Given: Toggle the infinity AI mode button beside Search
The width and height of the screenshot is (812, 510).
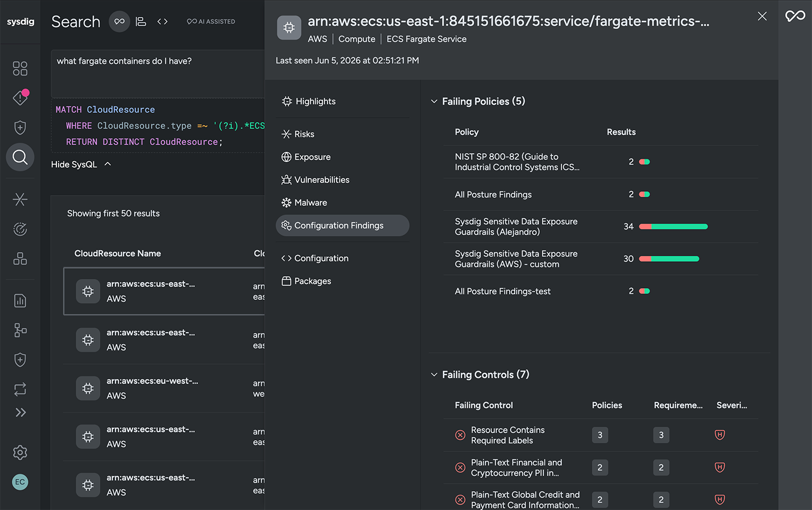Looking at the screenshot, I should pyautogui.click(x=119, y=21).
